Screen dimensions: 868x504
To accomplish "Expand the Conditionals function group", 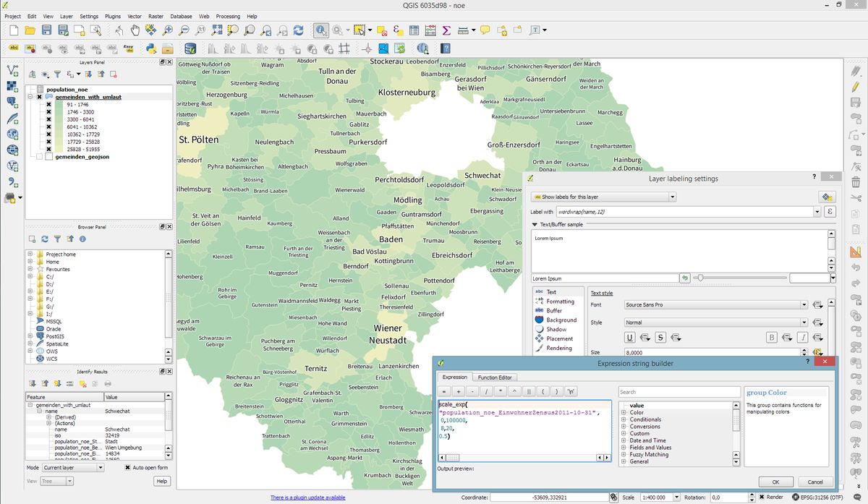I will pyautogui.click(x=624, y=419).
